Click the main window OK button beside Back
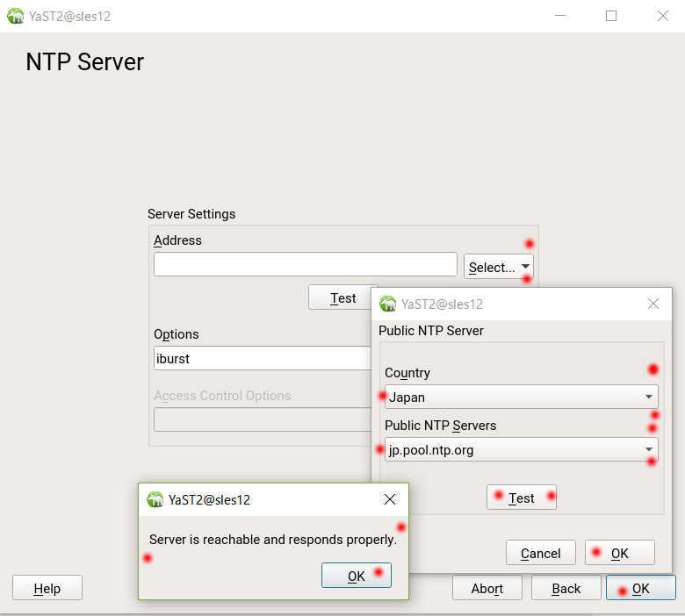 (x=641, y=588)
